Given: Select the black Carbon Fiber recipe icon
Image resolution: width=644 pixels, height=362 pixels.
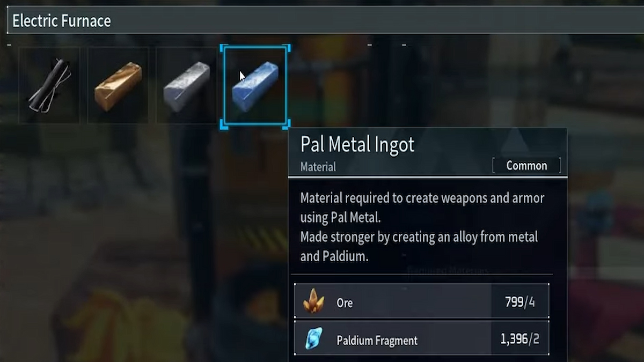Looking at the screenshot, I should [49, 85].
